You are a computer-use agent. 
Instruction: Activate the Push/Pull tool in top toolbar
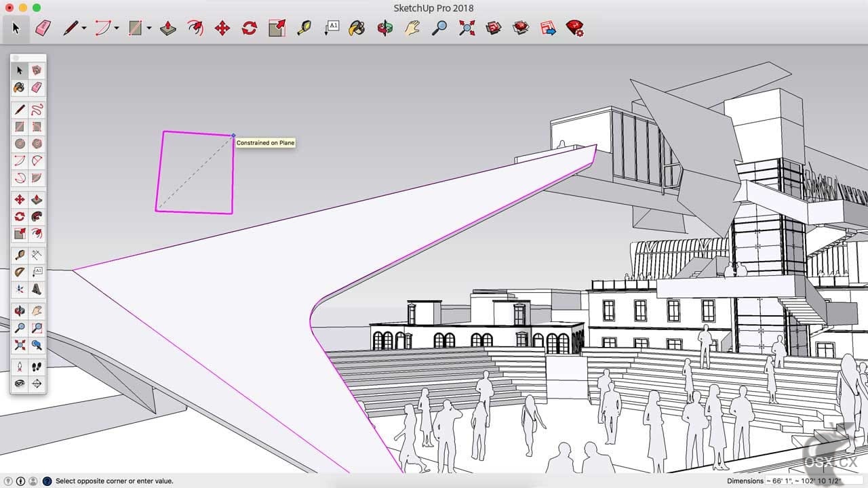click(x=167, y=28)
